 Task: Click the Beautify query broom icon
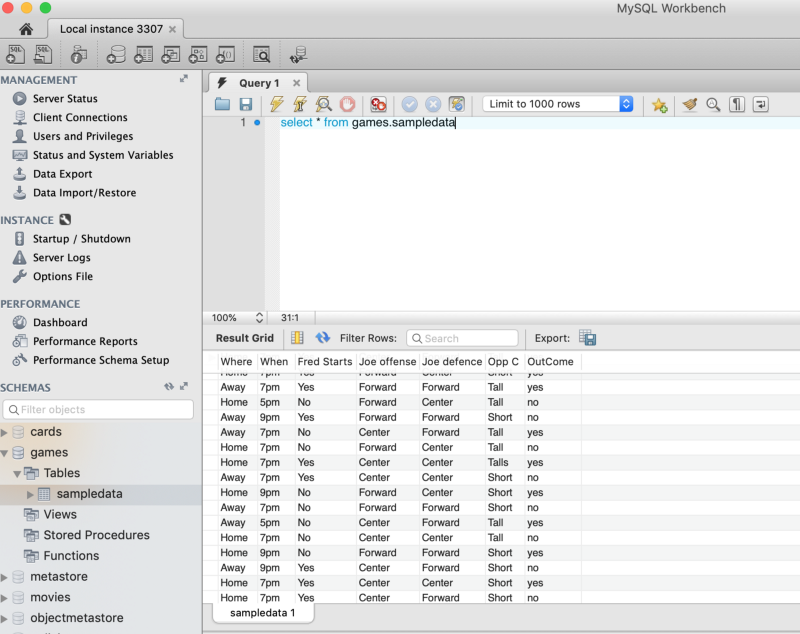[689, 104]
